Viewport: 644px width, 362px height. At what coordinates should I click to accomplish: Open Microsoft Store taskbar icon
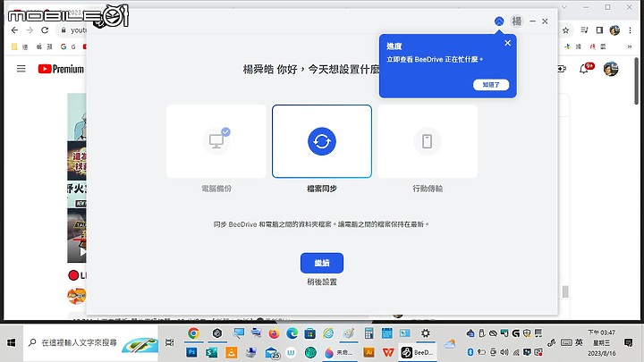(x=310, y=333)
